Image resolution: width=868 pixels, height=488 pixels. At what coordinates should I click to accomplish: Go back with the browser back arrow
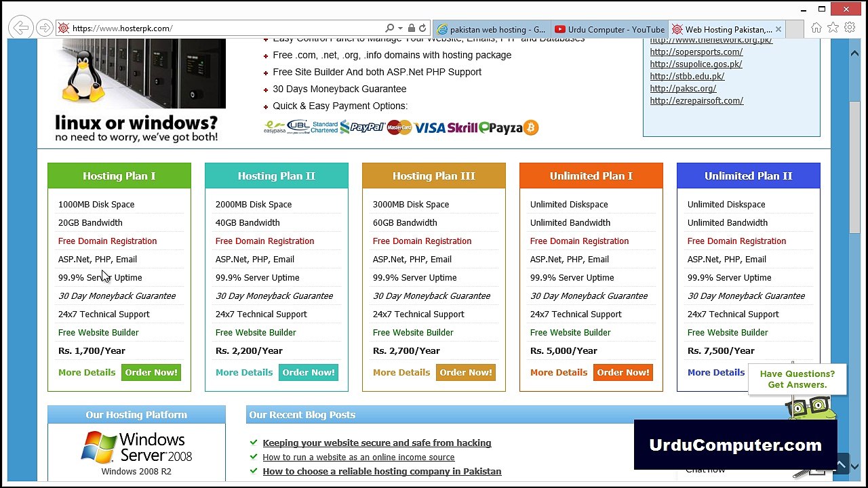21,28
